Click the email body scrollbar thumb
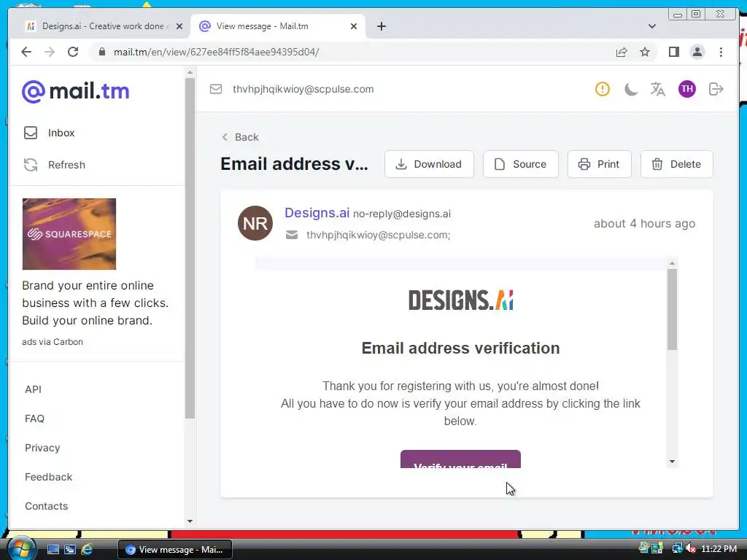This screenshot has width=747, height=560. 672,309
